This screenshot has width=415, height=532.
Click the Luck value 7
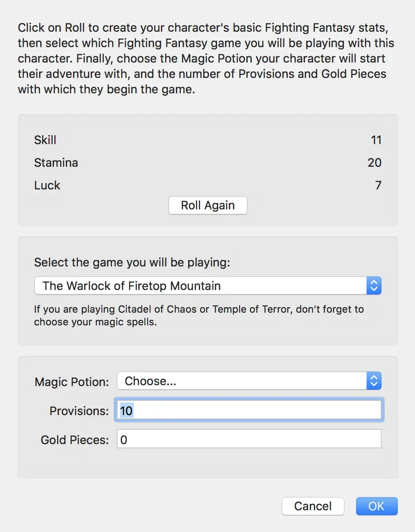(378, 186)
